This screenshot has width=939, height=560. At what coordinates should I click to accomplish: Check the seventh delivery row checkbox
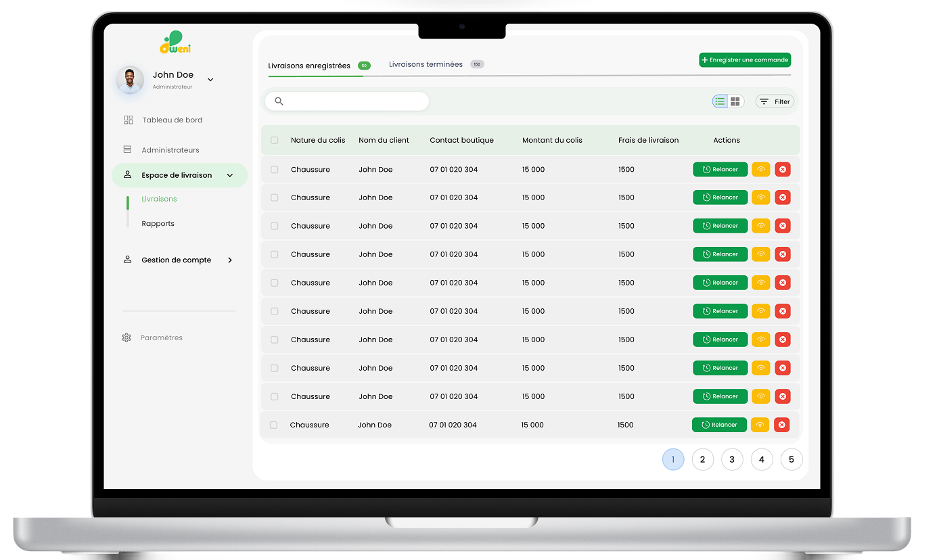click(275, 340)
